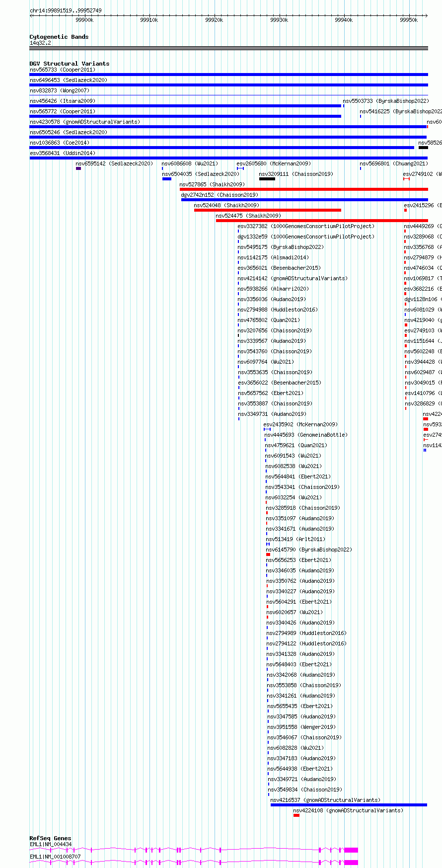Image resolution: width=442 pixels, height=868 pixels.
Task: Click the 99940k ruler tick label
Action: 344,20
